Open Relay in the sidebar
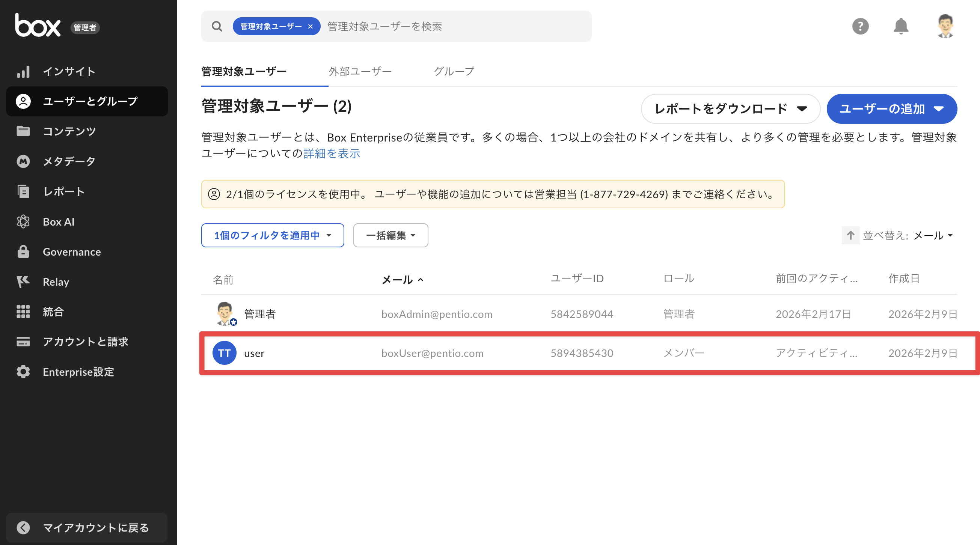Screen dimensions: 980x545 tap(87, 282)
